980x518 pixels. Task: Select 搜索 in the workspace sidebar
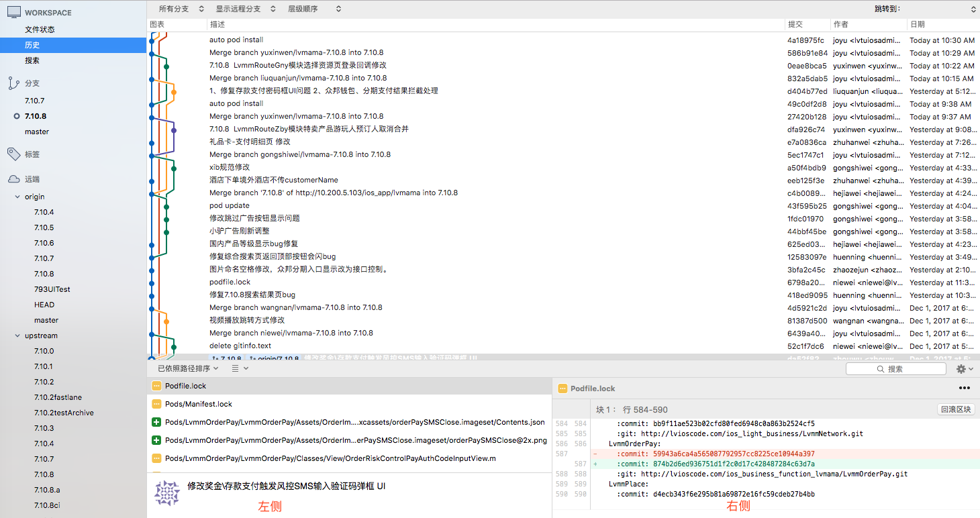point(32,60)
